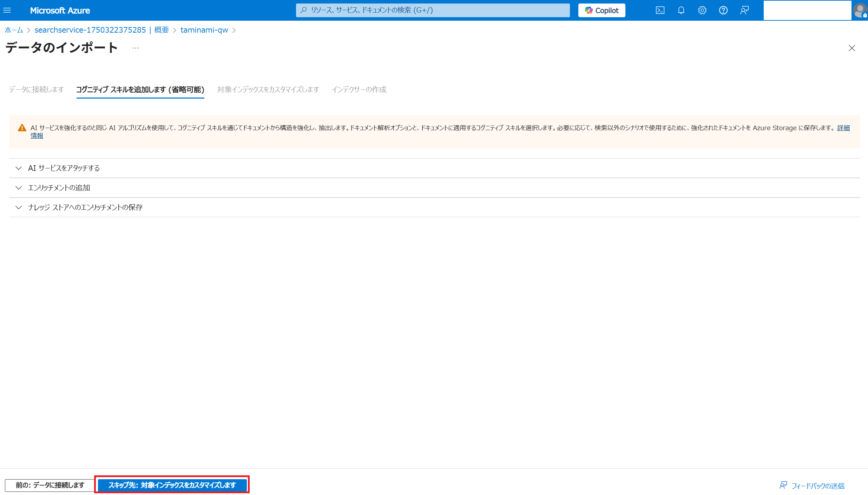Open Copilot from the top bar

[601, 10]
